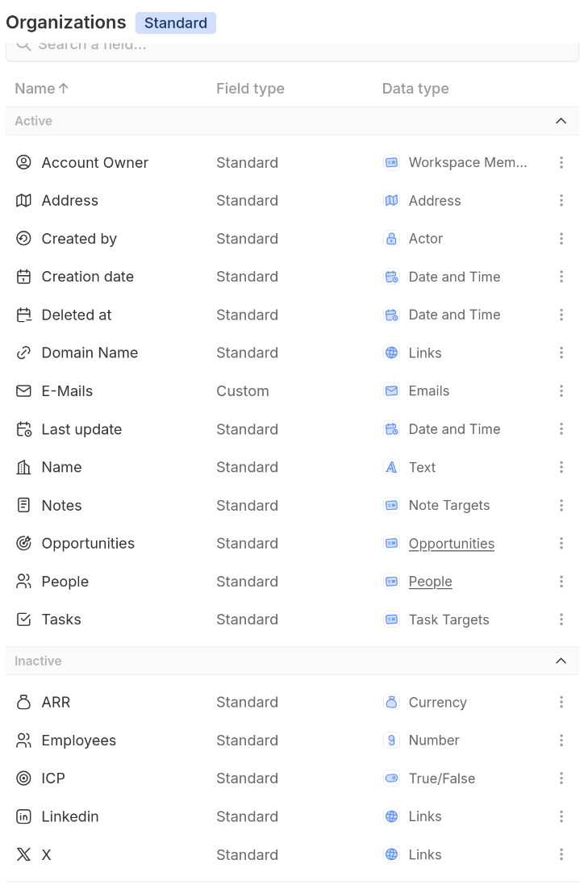
Task: Click the X social media icon
Action: click(23, 854)
